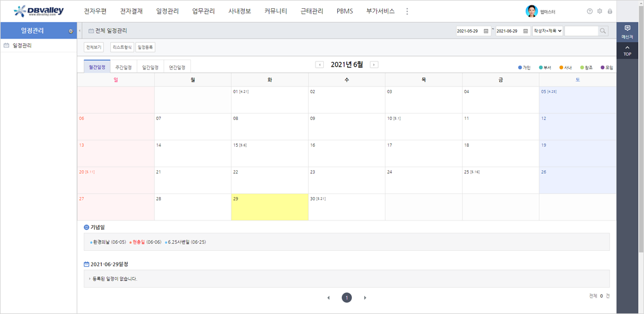Click the search keyword input field
This screenshot has width=644, height=314.
581,31
